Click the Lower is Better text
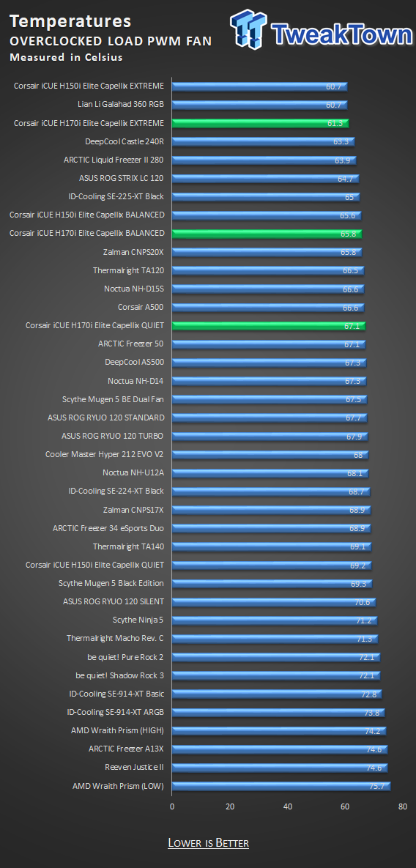Screen dimensions: 416x868 click(x=208, y=843)
